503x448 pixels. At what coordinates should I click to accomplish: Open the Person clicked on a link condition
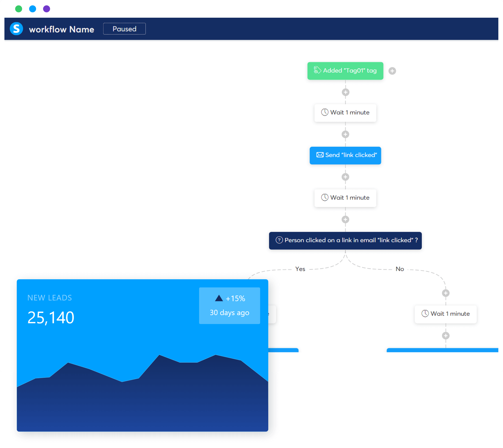(345, 240)
